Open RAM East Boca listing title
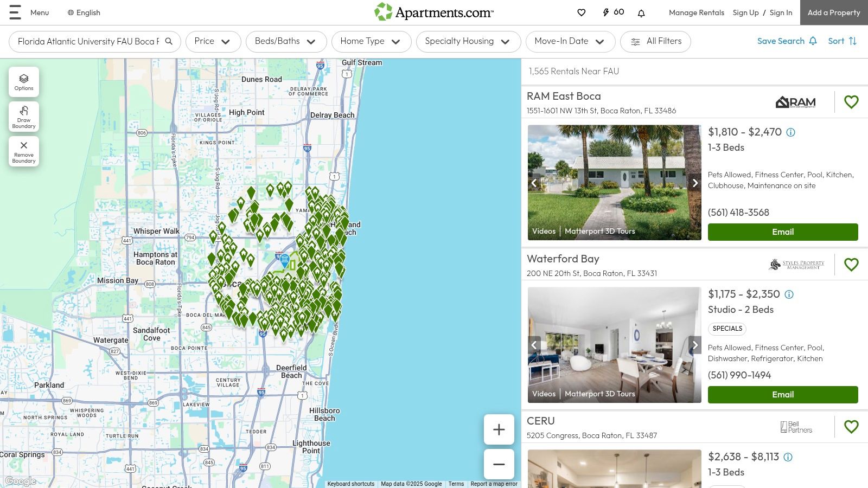 [564, 96]
